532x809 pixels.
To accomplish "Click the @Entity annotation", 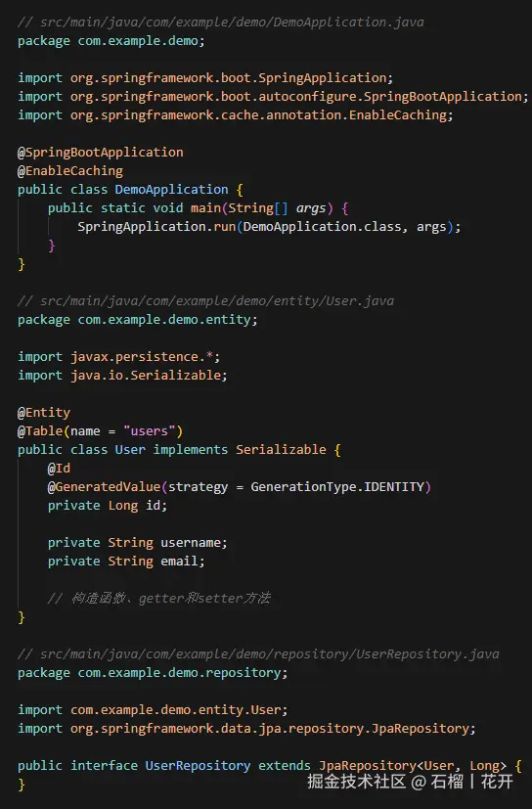I will [x=44, y=412].
